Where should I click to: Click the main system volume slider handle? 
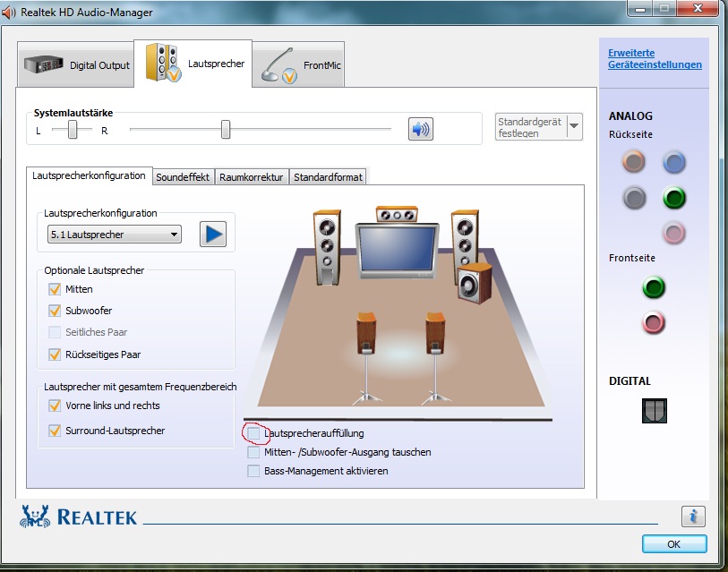point(226,129)
